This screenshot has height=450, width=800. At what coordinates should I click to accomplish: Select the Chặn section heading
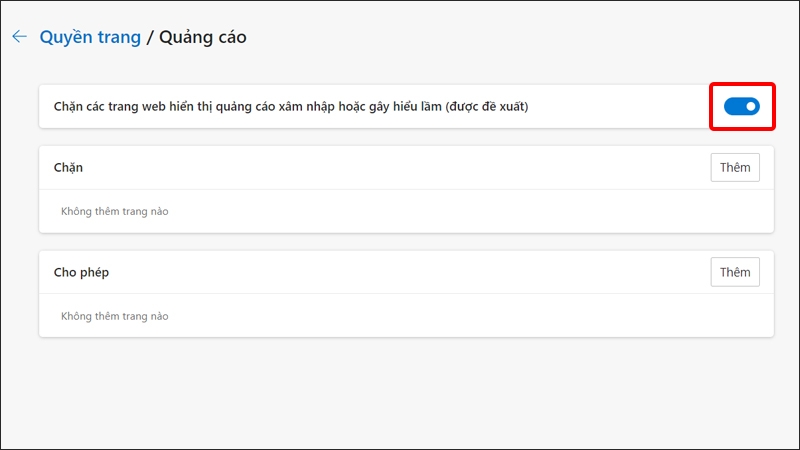pyautogui.click(x=68, y=168)
